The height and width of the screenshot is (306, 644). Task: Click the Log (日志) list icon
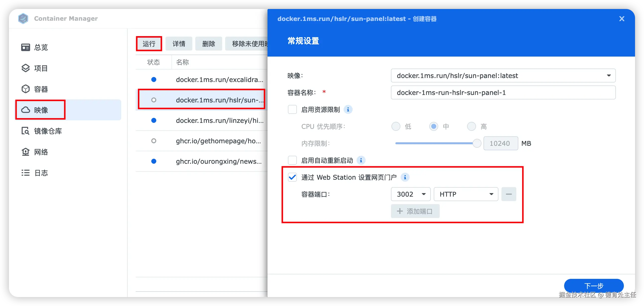(x=25, y=173)
